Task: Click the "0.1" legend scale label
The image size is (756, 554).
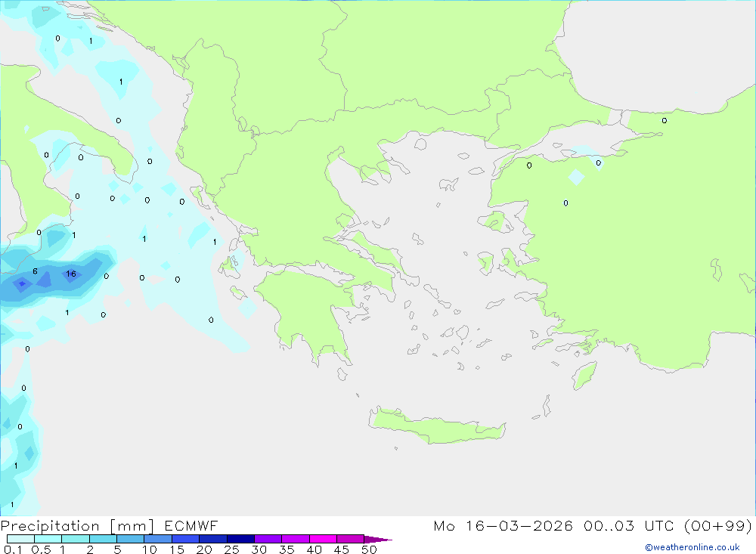Action: pos(13,549)
